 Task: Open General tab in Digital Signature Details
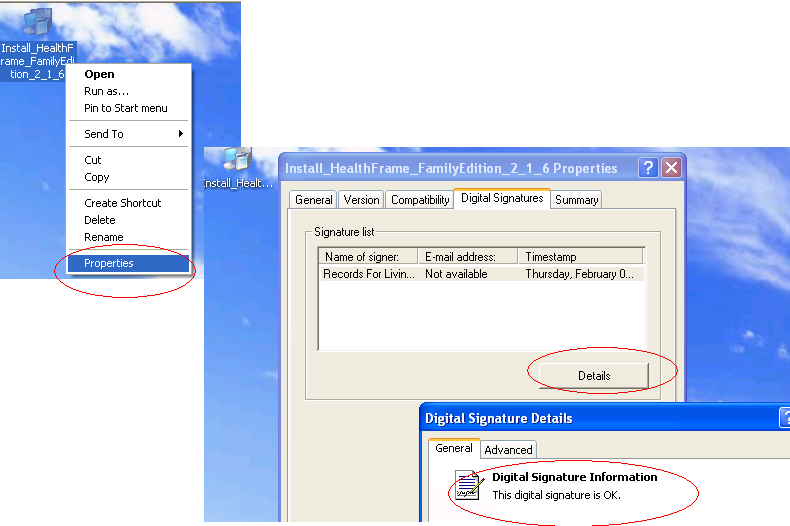[453, 448]
